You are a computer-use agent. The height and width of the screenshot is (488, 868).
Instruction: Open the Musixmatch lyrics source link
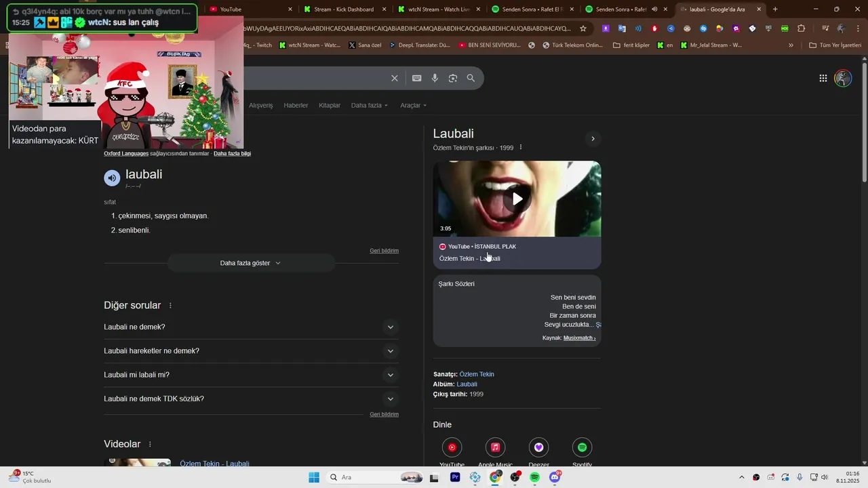(578, 338)
